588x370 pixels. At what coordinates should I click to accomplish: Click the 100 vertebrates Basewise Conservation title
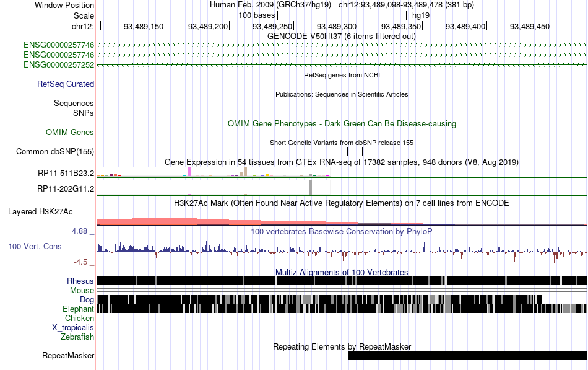tap(342, 231)
